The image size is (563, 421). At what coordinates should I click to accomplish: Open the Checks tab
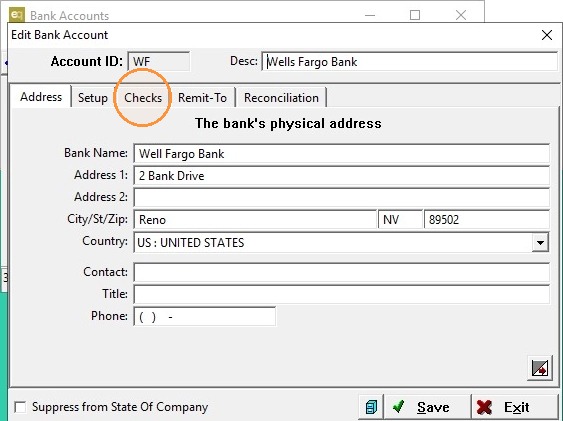pos(143,98)
